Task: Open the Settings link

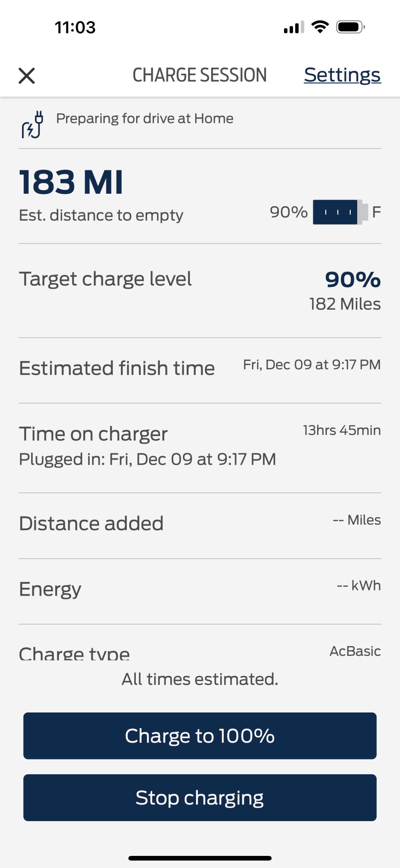Action: 342,75
